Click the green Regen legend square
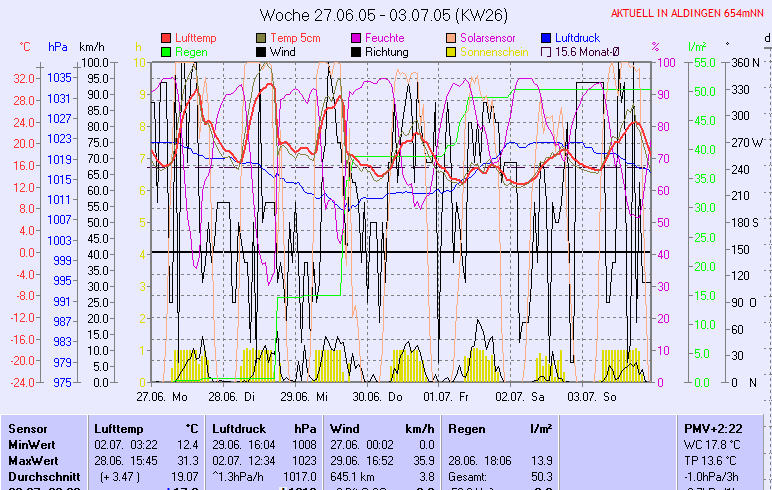772x490 pixels. [x=166, y=52]
